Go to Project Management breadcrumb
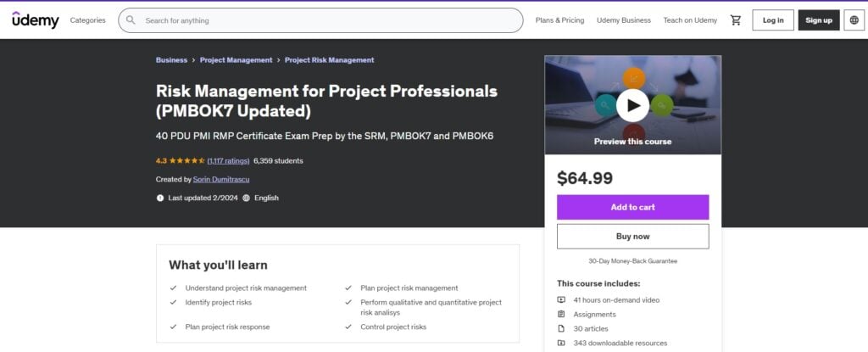The width and height of the screenshot is (868, 352). pyautogui.click(x=236, y=60)
